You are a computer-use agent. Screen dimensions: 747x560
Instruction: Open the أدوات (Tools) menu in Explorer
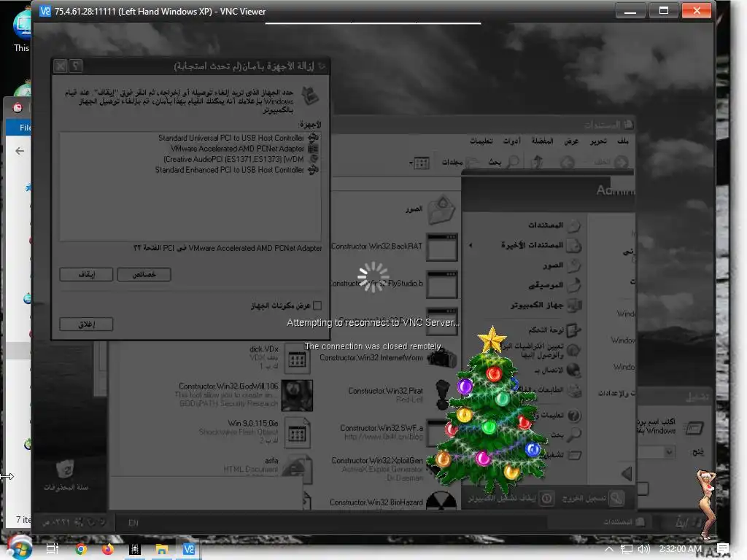click(x=512, y=141)
